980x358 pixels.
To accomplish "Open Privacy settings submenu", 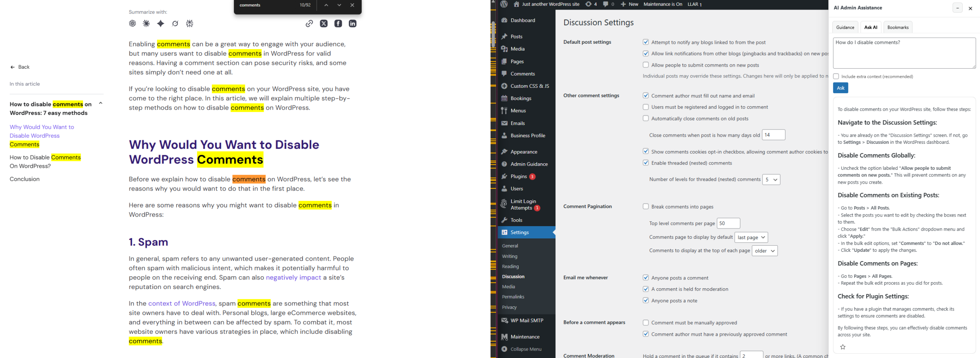I will pyautogui.click(x=509, y=307).
